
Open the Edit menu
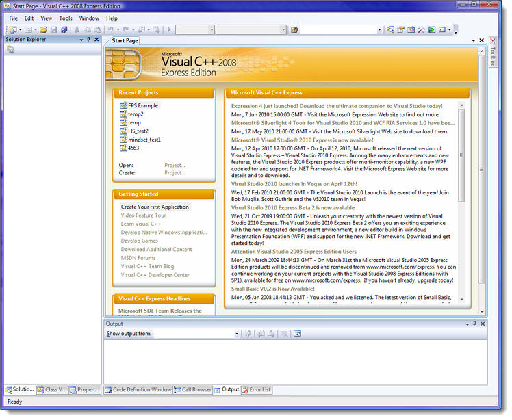point(29,18)
